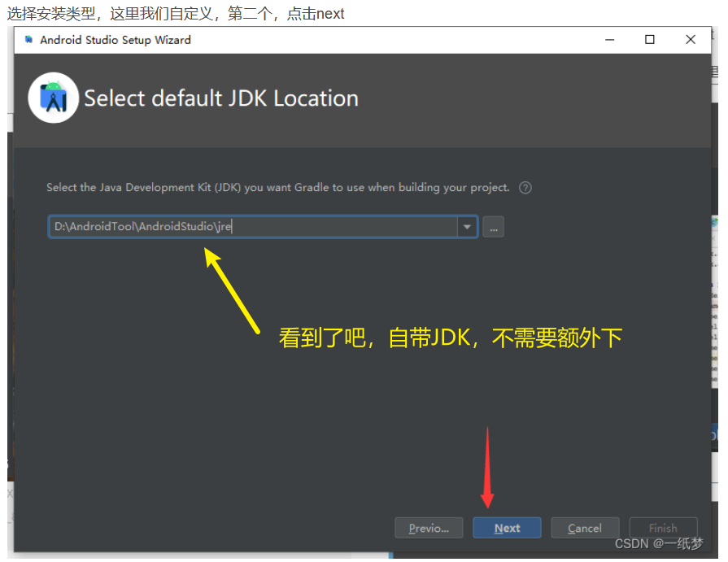Image resolution: width=728 pixels, height=562 pixels.
Task: Click the Cancel button
Action: pos(585,528)
